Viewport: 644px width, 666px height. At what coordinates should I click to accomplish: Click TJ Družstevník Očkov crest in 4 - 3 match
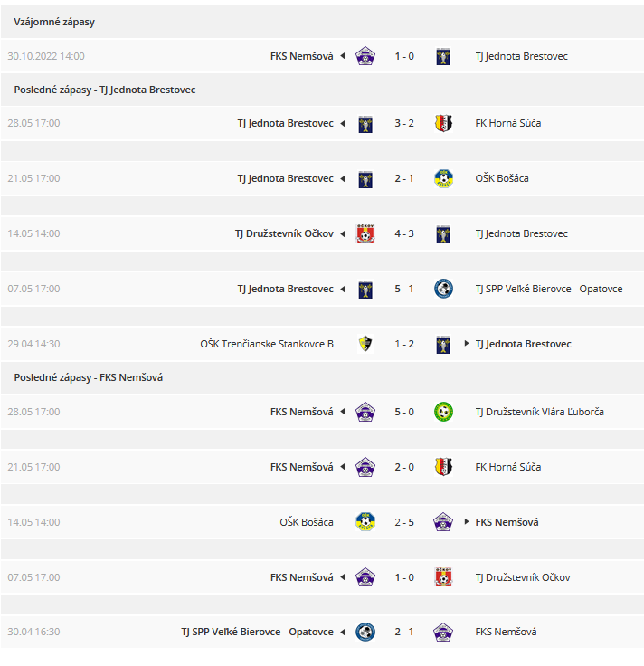pyautogui.click(x=365, y=233)
